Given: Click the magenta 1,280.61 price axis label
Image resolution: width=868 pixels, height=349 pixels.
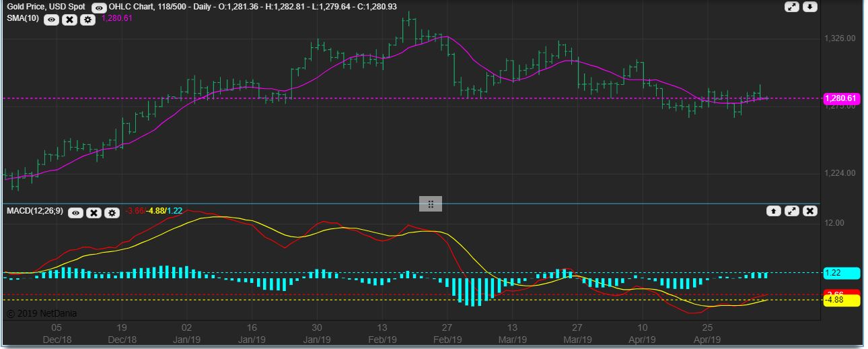Looking at the screenshot, I should tap(842, 98).
